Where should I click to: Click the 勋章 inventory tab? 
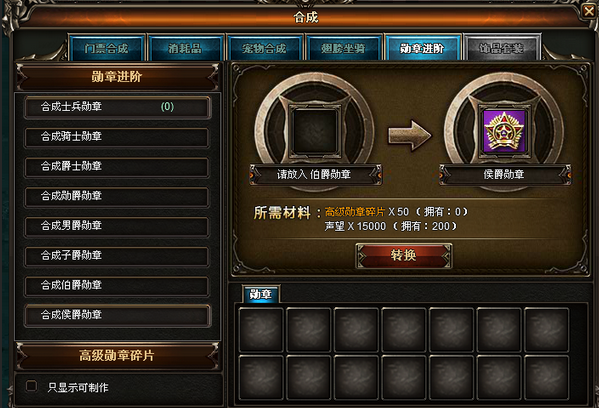point(261,294)
